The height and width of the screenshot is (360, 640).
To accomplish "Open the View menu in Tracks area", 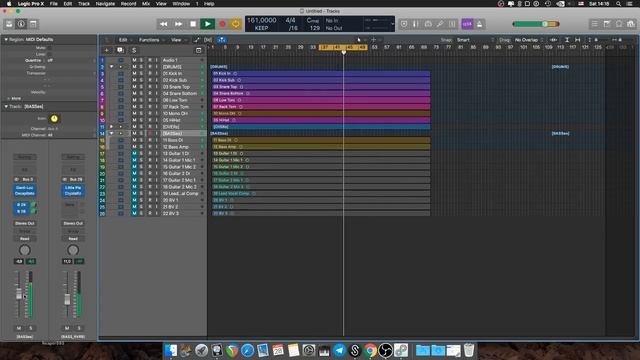I will (x=178, y=40).
